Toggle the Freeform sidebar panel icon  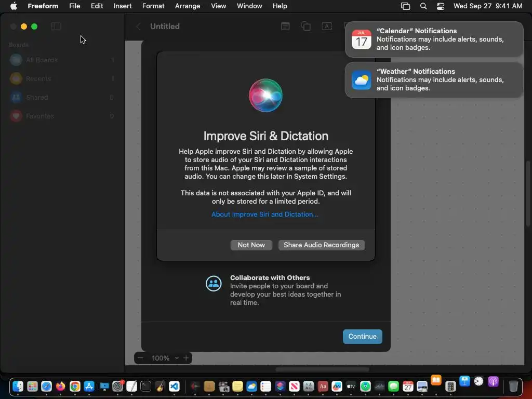[56, 26]
